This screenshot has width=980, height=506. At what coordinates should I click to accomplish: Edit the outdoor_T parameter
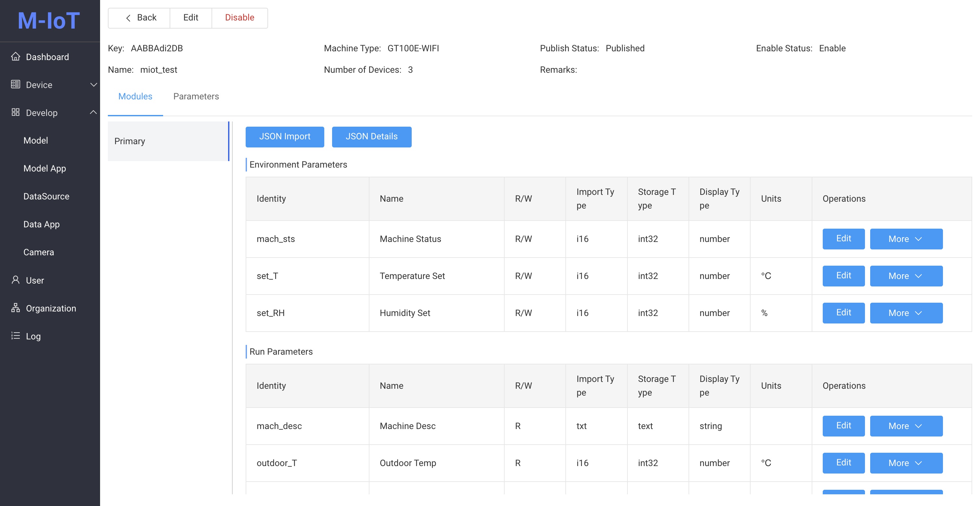click(x=844, y=463)
